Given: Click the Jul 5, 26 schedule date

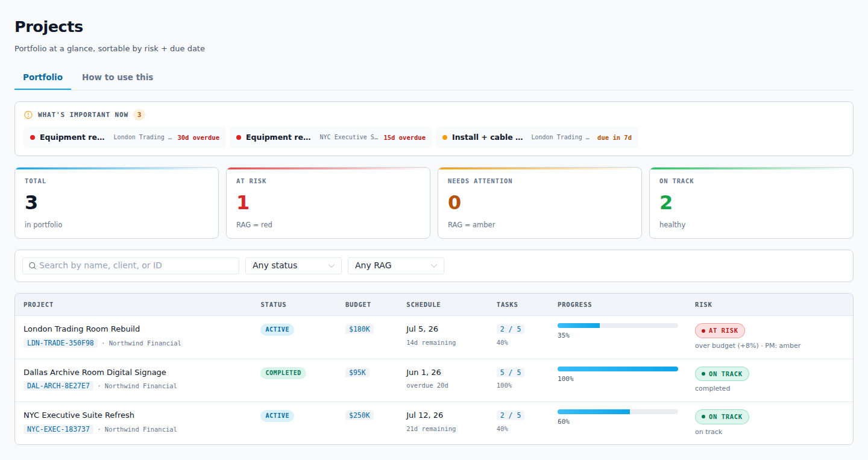Looking at the screenshot, I should tap(422, 329).
